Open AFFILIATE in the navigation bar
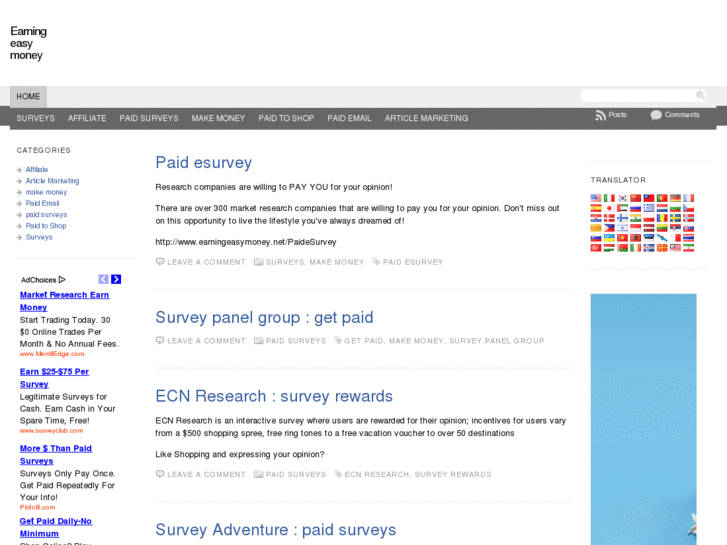Viewport: 727px width, 545px height. (x=87, y=118)
